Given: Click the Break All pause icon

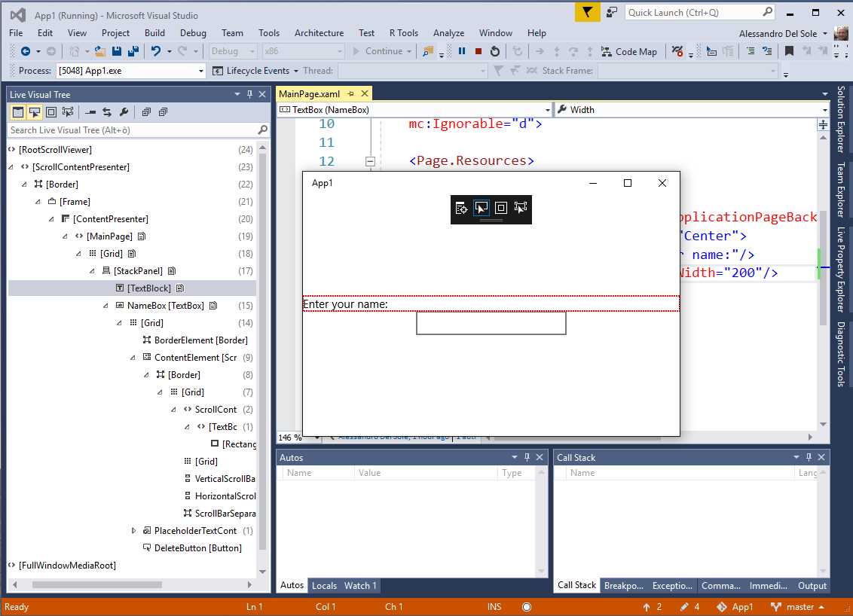Looking at the screenshot, I should tap(463, 51).
